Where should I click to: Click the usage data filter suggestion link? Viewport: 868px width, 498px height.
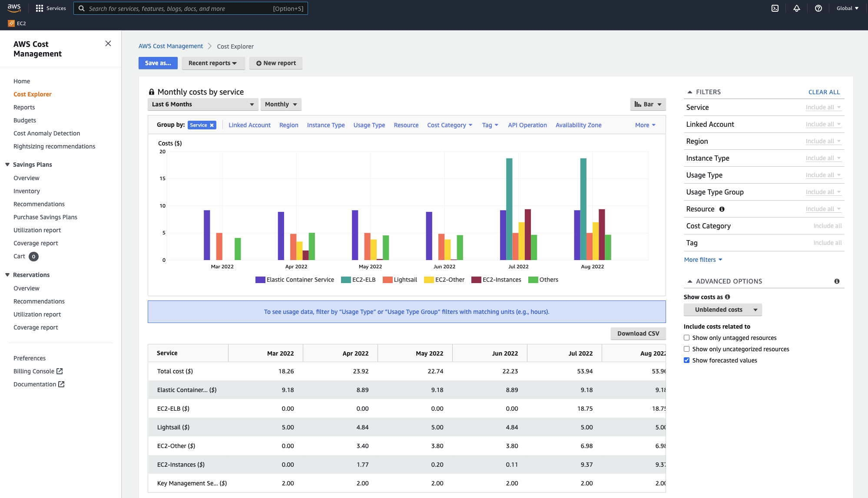tap(407, 312)
